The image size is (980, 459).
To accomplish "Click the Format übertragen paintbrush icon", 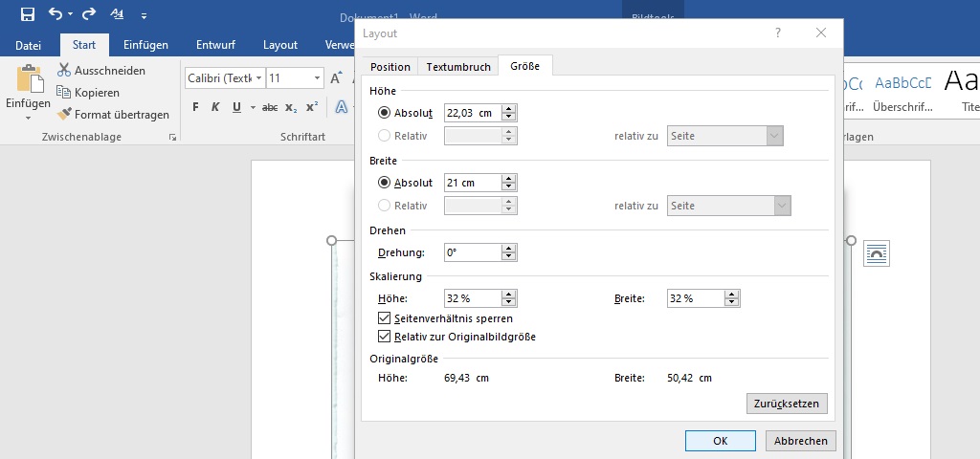I will (x=64, y=115).
